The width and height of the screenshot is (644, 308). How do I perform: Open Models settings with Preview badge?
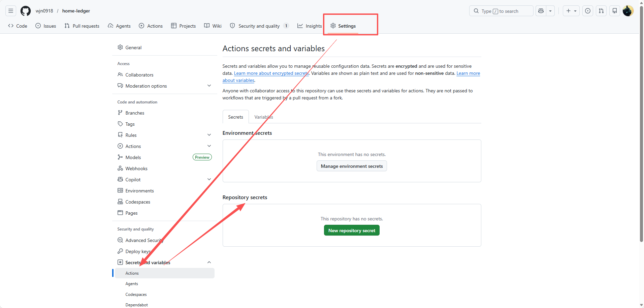[165, 157]
